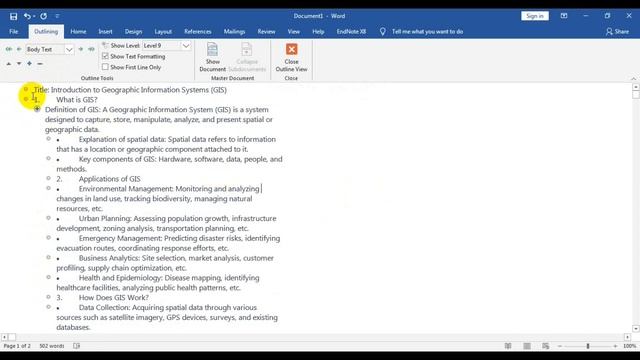This screenshot has width=640, height=360.
Task: Demote the outline level single arrow
Action: (x=80, y=49)
